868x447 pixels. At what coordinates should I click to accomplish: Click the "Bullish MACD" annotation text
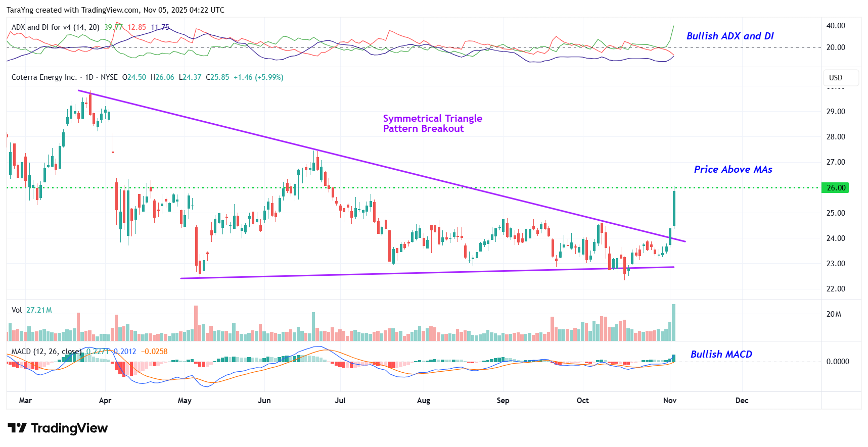(x=721, y=355)
